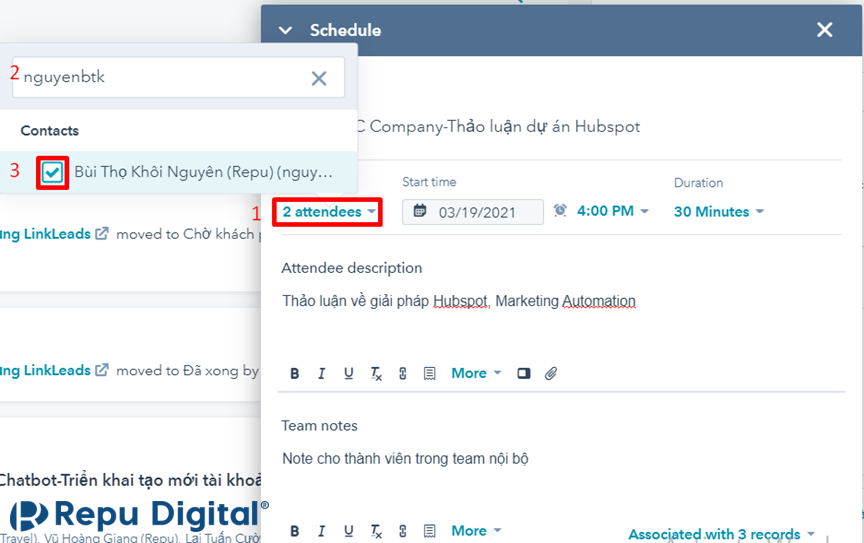This screenshot has width=864, height=543.
Task: Toggle underline in attendee description toolbar
Action: click(x=348, y=374)
